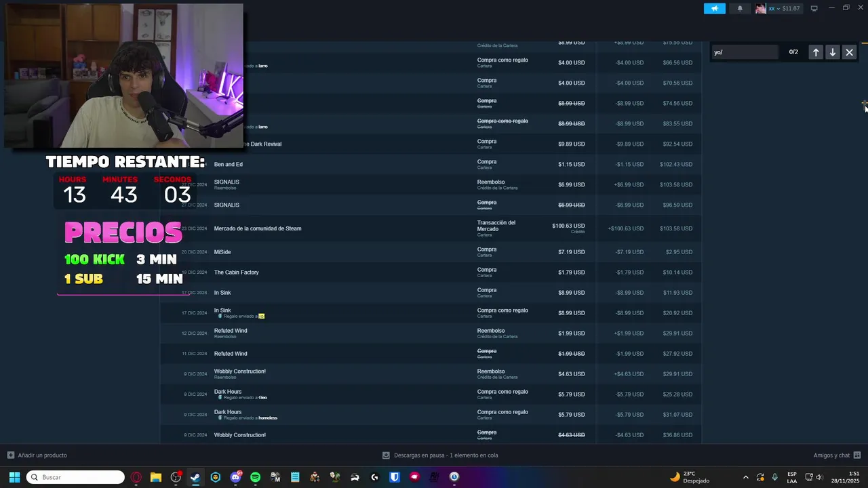
Task: Open account dropdown showing $11.87 balance
Action: (x=784, y=9)
